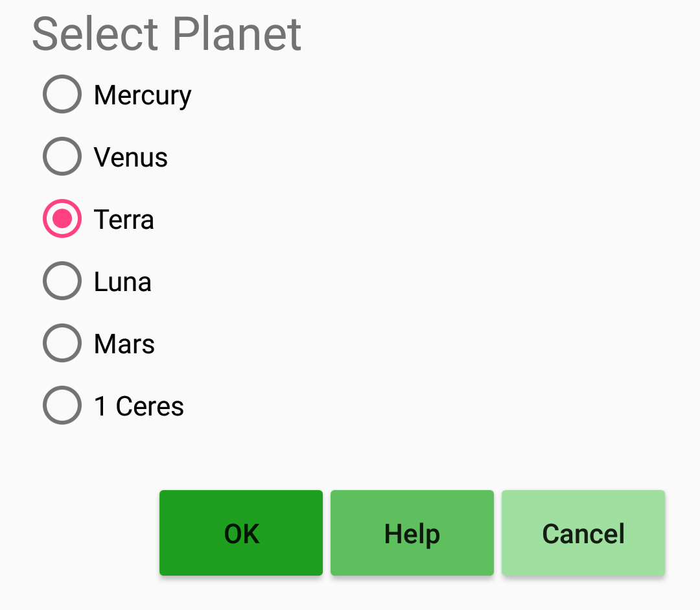Click the medium green Help button
This screenshot has height=610, width=700.
[x=412, y=534]
